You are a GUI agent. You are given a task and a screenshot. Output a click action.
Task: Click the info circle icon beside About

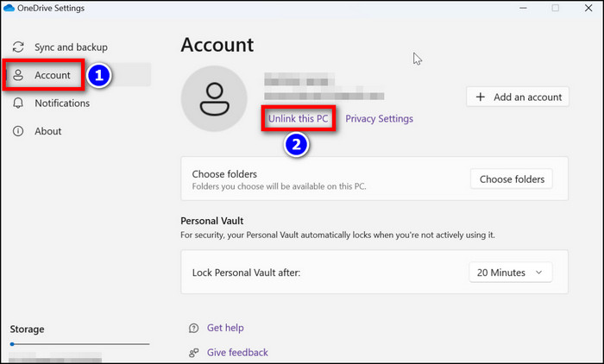coord(18,131)
